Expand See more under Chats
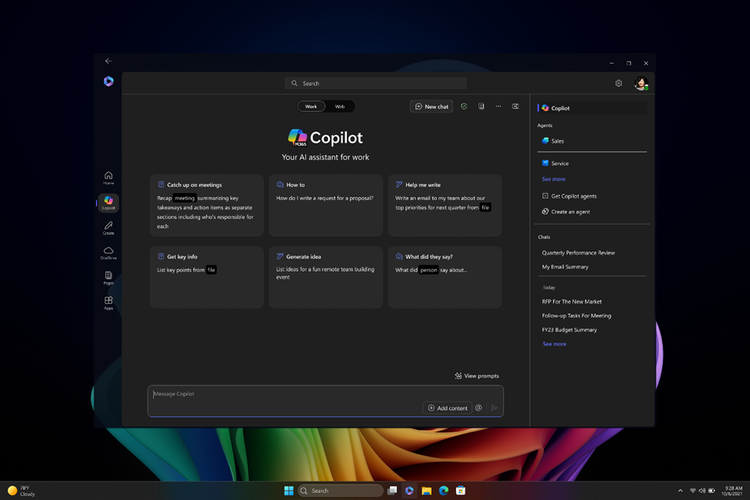Screen dimensions: 750x500 click(554, 344)
